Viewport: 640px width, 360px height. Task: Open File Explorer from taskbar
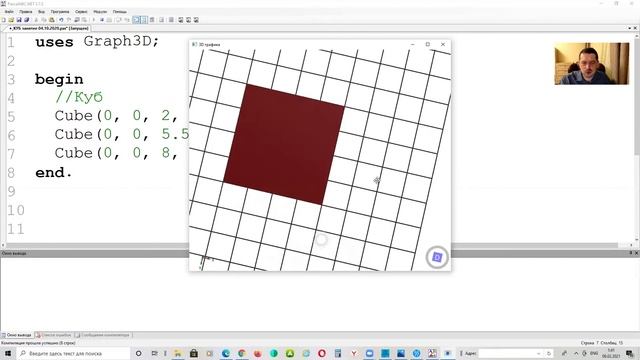point(178,353)
